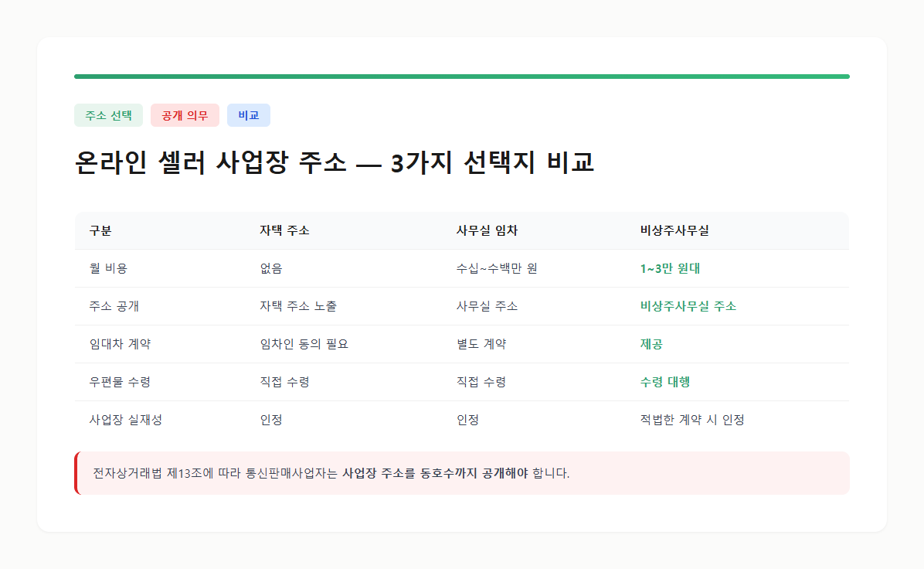Click the 수령 대행 green text
The image size is (924, 569).
coord(662,382)
